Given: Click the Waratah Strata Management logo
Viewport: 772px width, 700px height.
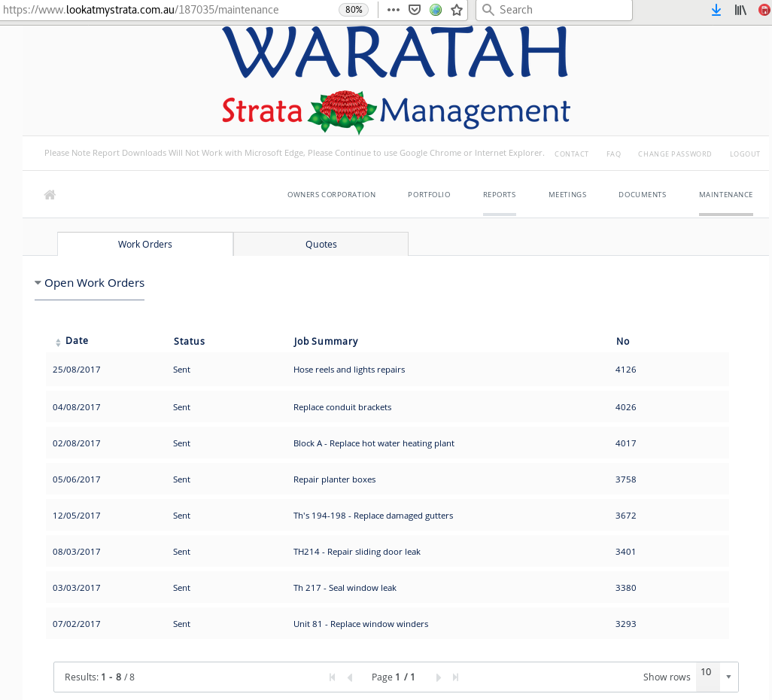Looking at the screenshot, I should [x=395, y=81].
